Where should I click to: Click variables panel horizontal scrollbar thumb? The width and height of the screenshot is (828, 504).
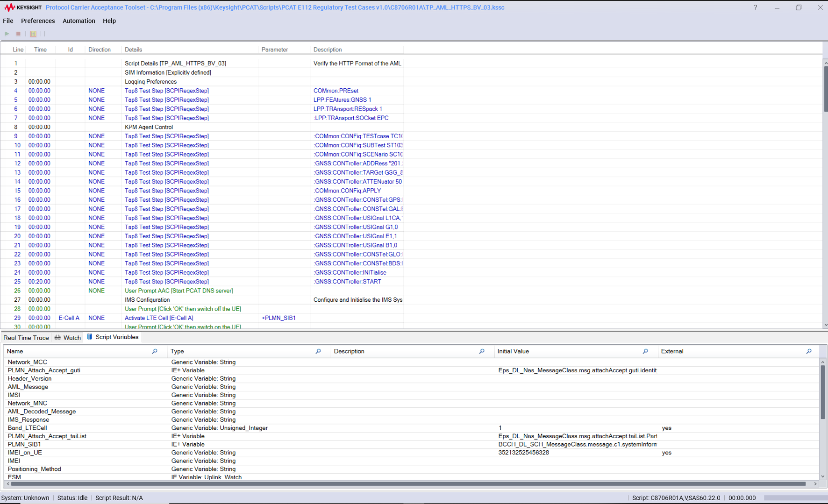[408, 484]
